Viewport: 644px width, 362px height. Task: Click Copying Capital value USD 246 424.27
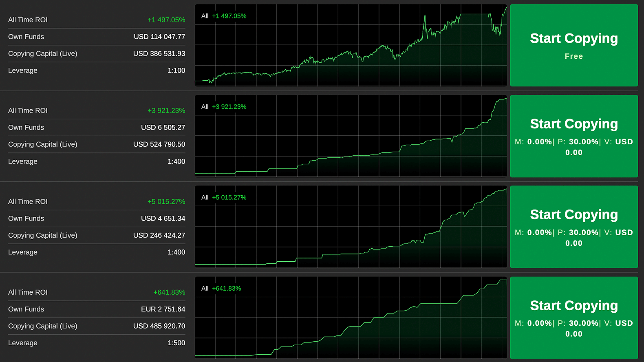click(159, 235)
